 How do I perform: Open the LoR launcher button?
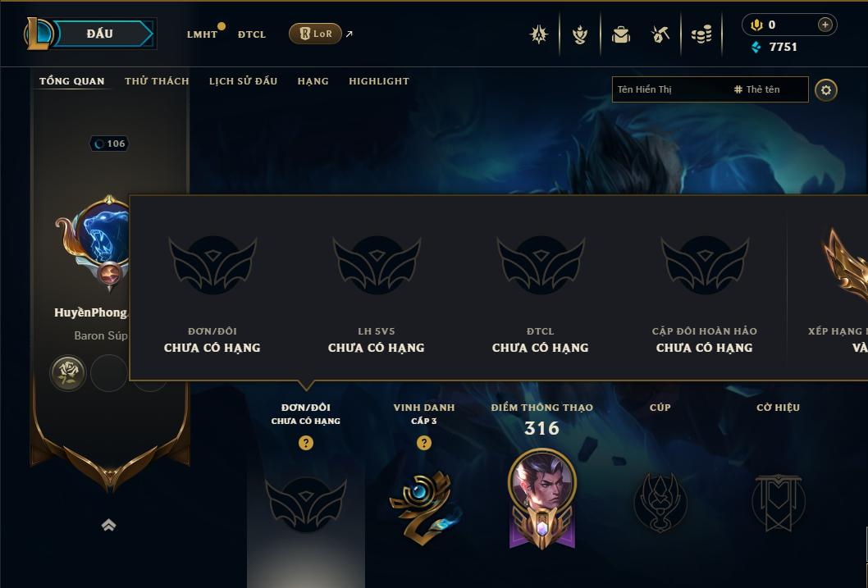coord(315,34)
